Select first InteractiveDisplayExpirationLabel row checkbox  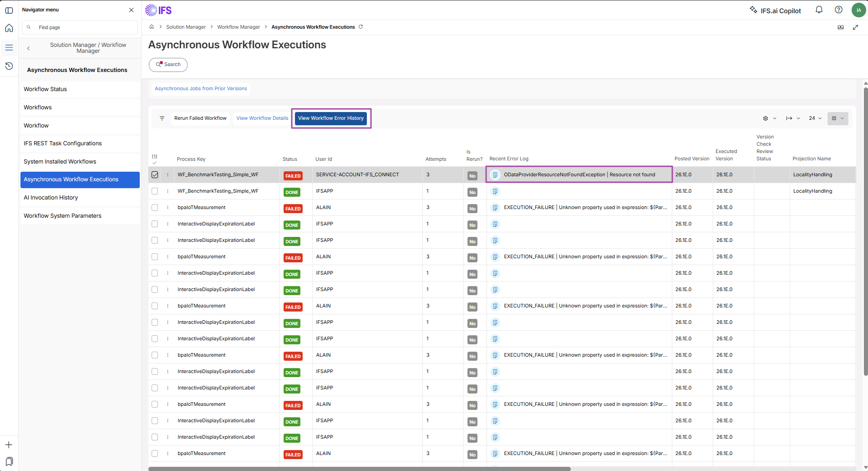point(155,224)
